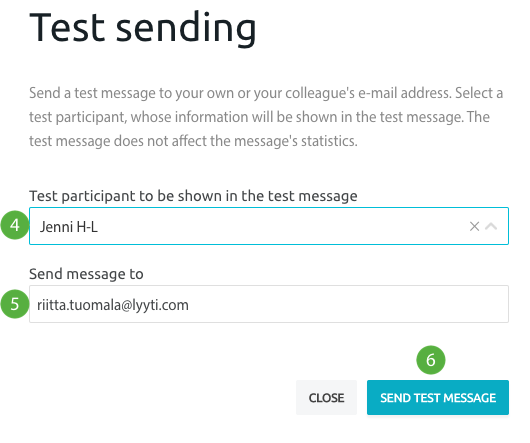
Task: Click the words e-mail address in the description
Action: point(405,93)
